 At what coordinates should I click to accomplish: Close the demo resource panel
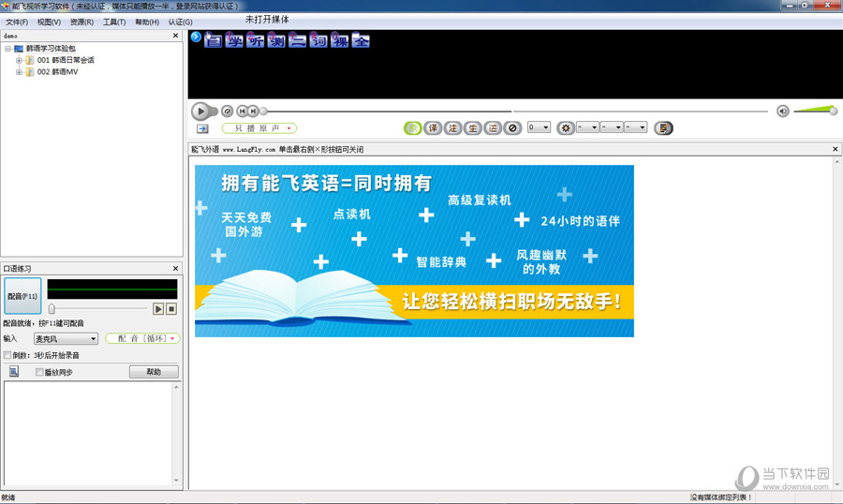(x=176, y=36)
